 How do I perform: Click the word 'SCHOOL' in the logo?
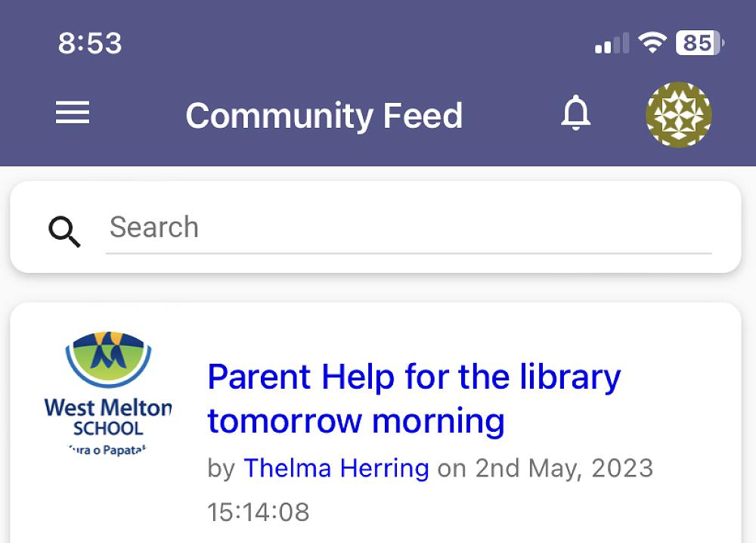pyautogui.click(x=108, y=428)
